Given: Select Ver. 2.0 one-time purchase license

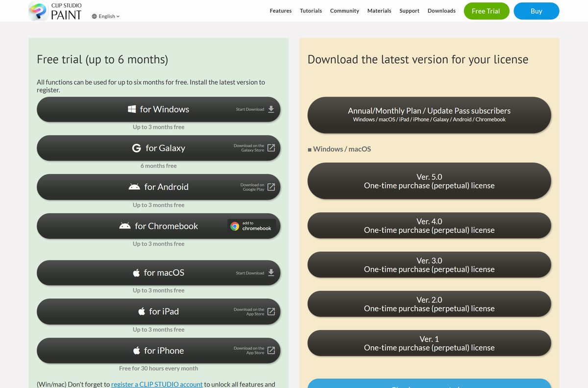Looking at the screenshot, I should (x=429, y=304).
